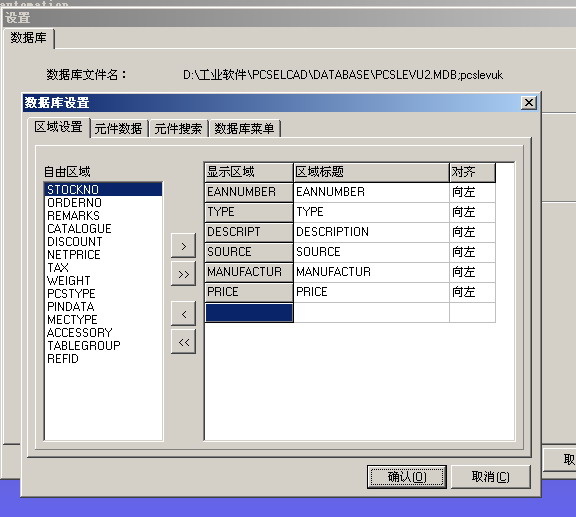Select REFID in free fields list
The image size is (576, 517).
pos(103,358)
